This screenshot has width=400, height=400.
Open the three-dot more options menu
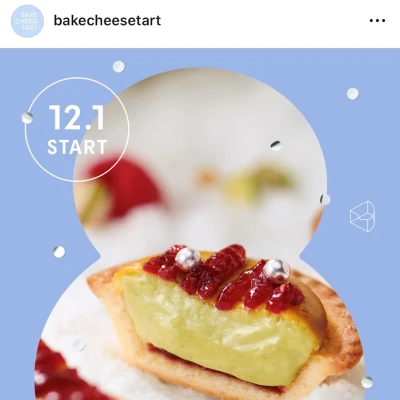(x=377, y=21)
